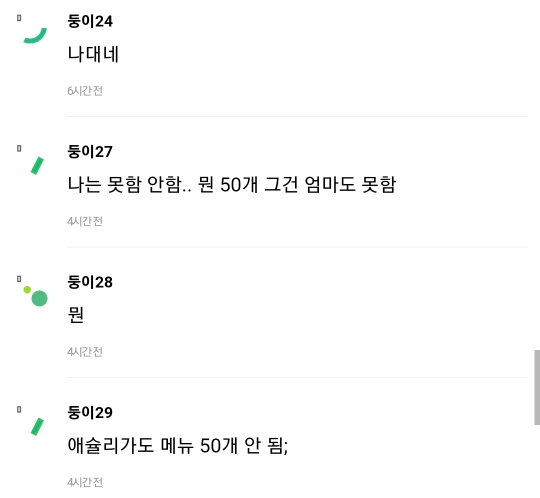Select the comment text 나대네
The height and width of the screenshot is (498, 540).
tap(93, 54)
